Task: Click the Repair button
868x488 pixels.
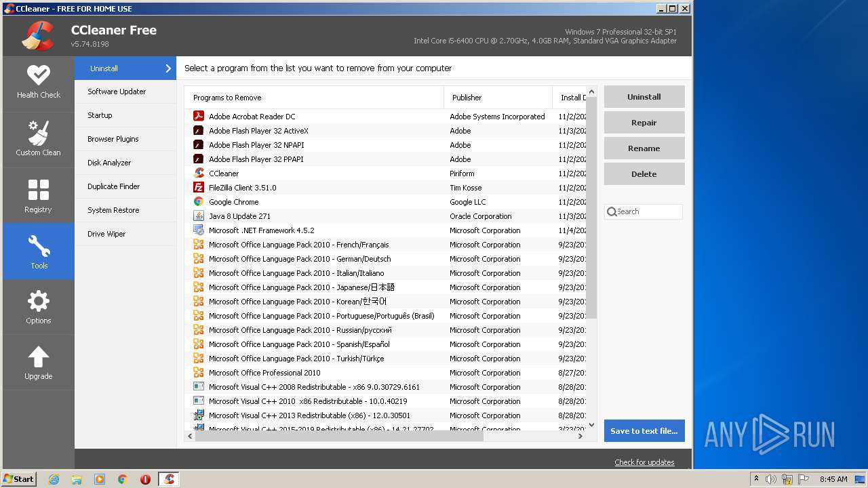Action: tap(644, 123)
